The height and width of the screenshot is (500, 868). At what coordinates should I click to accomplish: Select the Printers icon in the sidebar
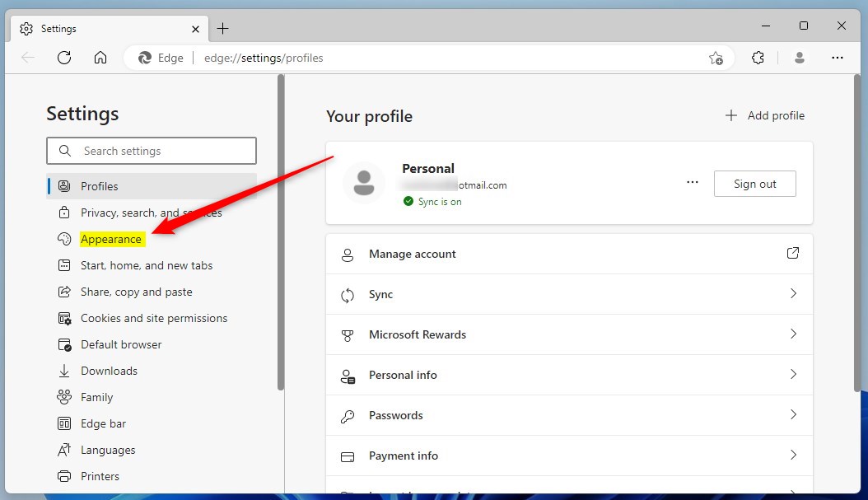pyautogui.click(x=64, y=476)
